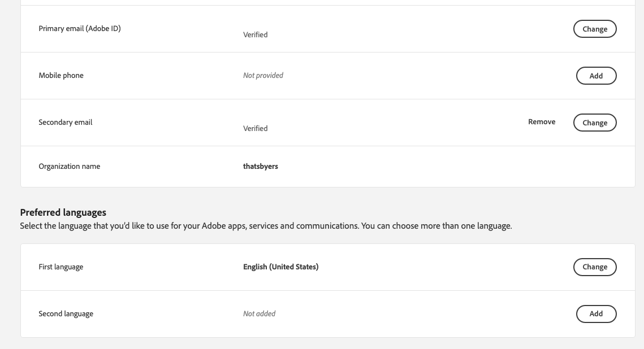Click the Verified status beside primary email
The image size is (644, 349).
[255, 34]
